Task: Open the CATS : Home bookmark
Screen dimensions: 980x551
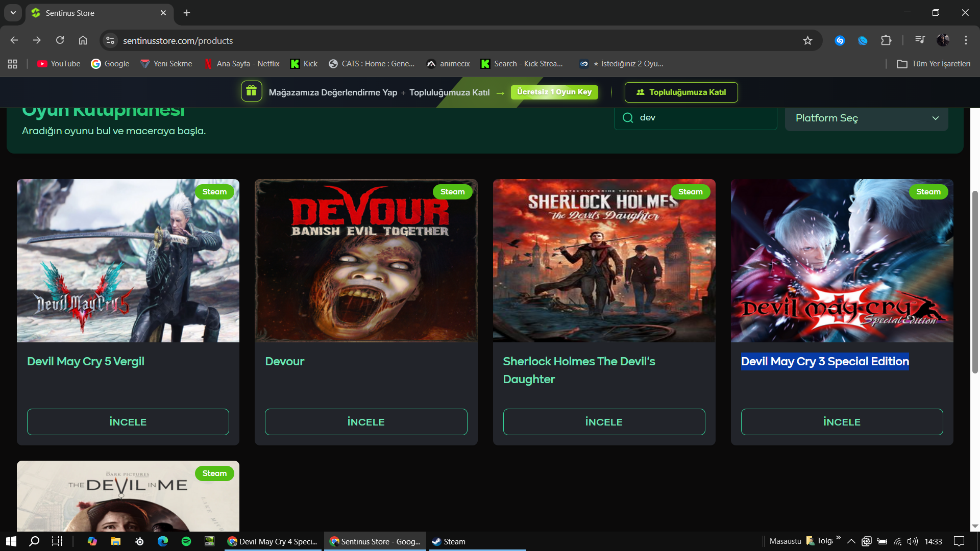Action: click(x=372, y=64)
